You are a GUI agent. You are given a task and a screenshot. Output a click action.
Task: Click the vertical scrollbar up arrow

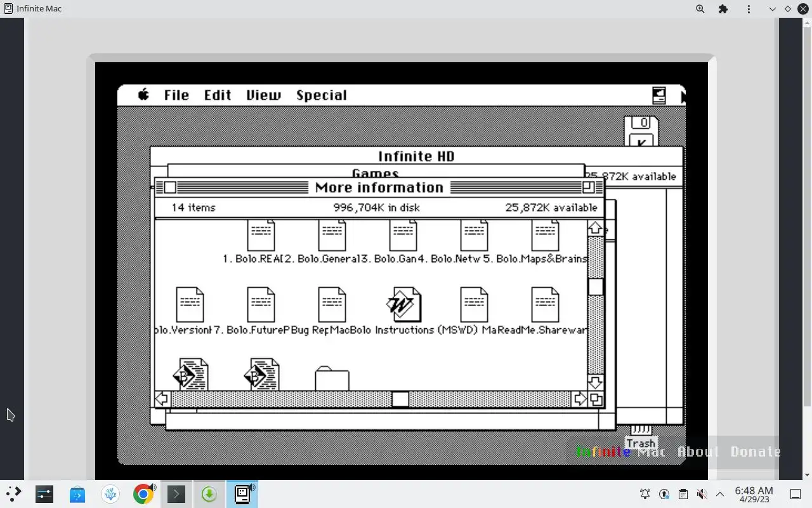(595, 228)
